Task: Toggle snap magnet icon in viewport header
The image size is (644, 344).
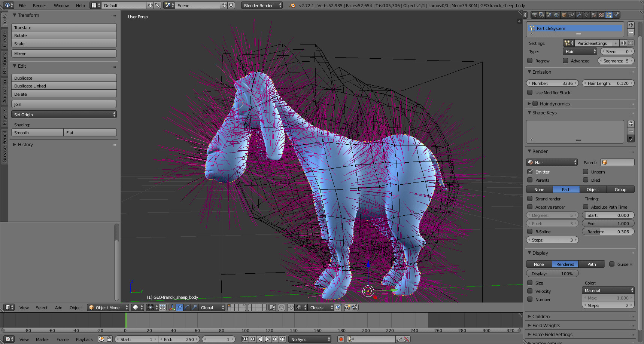Action: pos(291,307)
